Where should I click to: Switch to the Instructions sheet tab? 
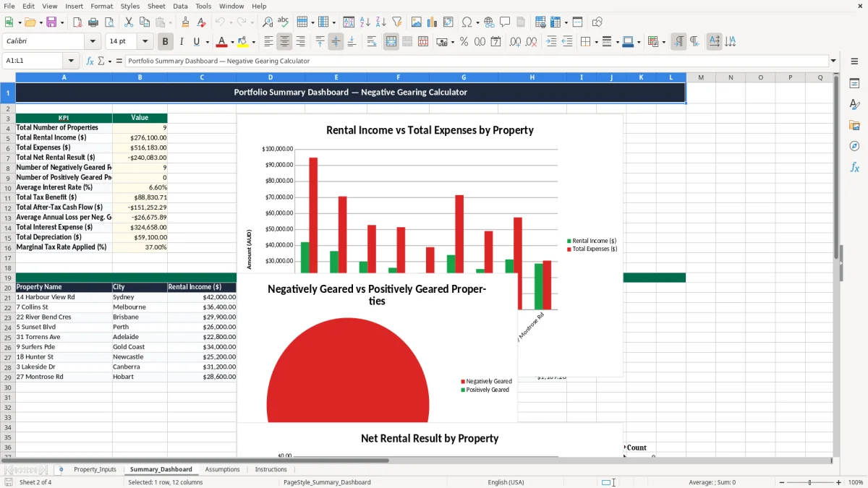click(x=271, y=469)
